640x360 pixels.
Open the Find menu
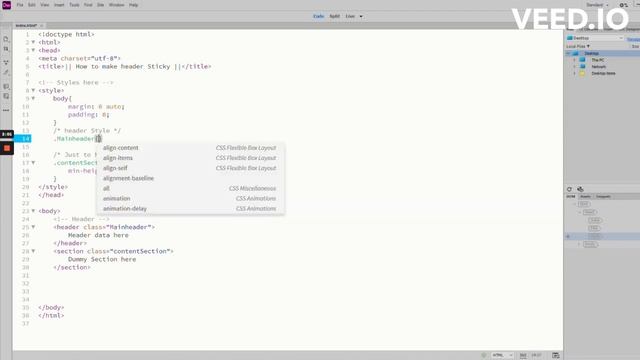tap(88, 5)
